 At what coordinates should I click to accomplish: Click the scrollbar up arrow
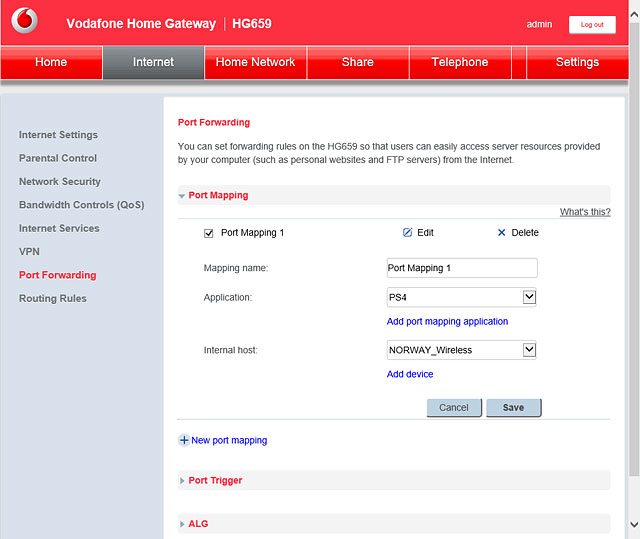634,15
